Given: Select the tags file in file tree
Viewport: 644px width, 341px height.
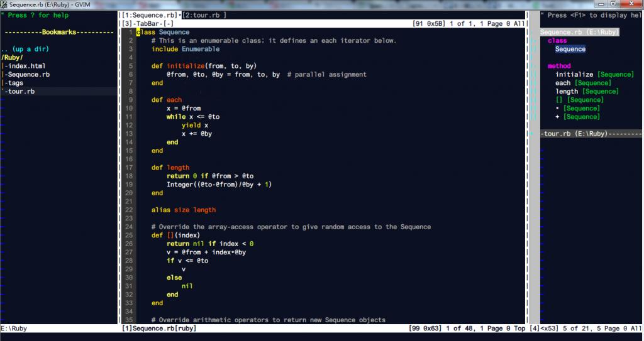Looking at the screenshot, I should point(16,83).
